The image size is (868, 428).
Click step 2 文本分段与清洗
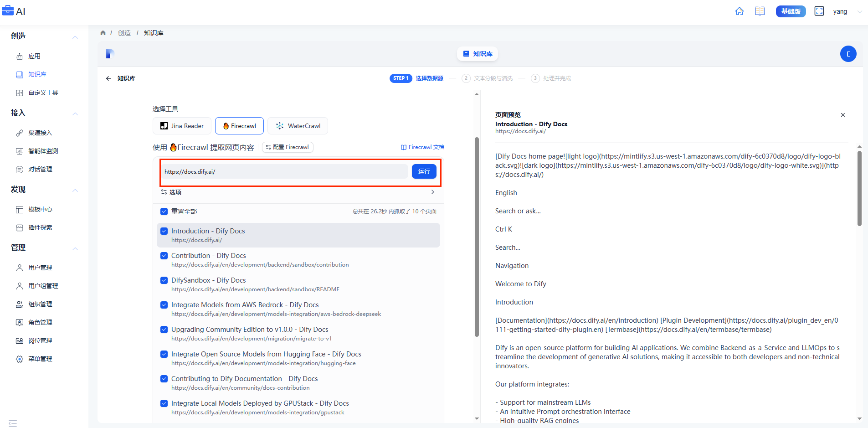[487, 78]
